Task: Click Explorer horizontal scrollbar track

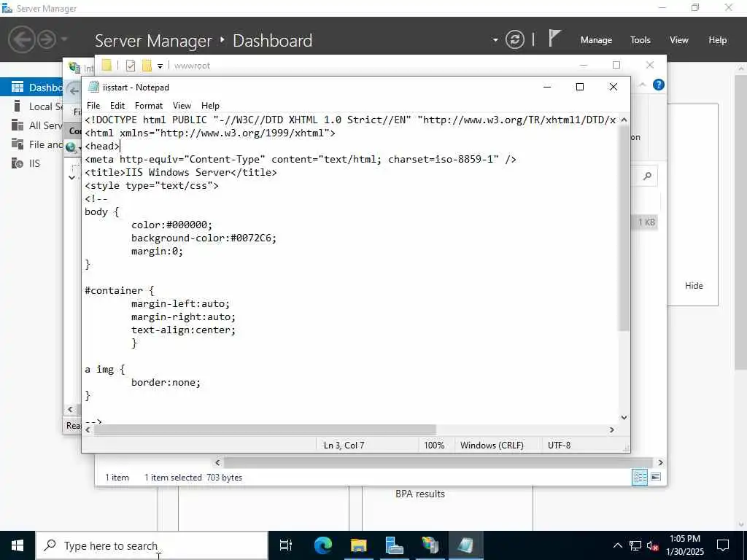Action: click(438, 462)
